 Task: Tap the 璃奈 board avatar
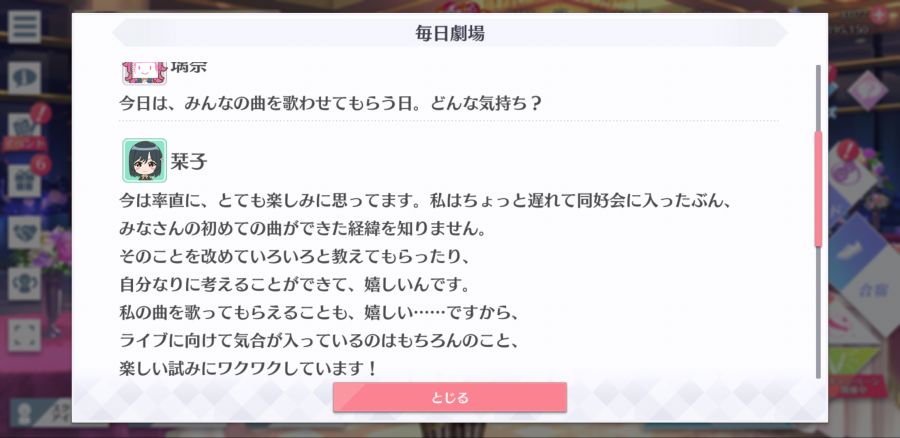[x=144, y=73]
